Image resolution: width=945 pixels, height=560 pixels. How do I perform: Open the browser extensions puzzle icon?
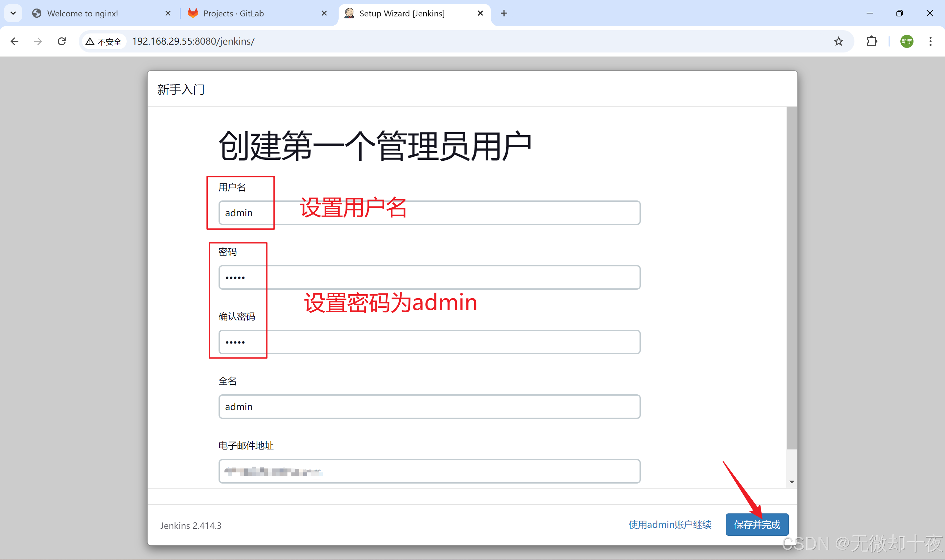tap(871, 41)
